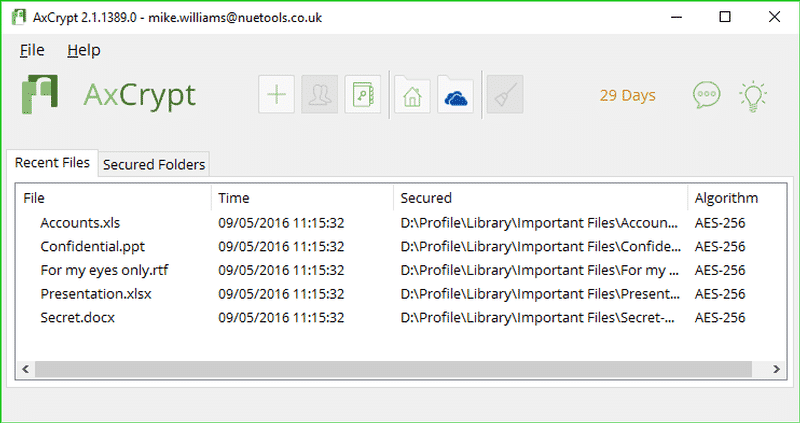Click the scrollbar right arrow
This screenshot has height=423, width=800.
pyautogui.click(x=773, y=370)
